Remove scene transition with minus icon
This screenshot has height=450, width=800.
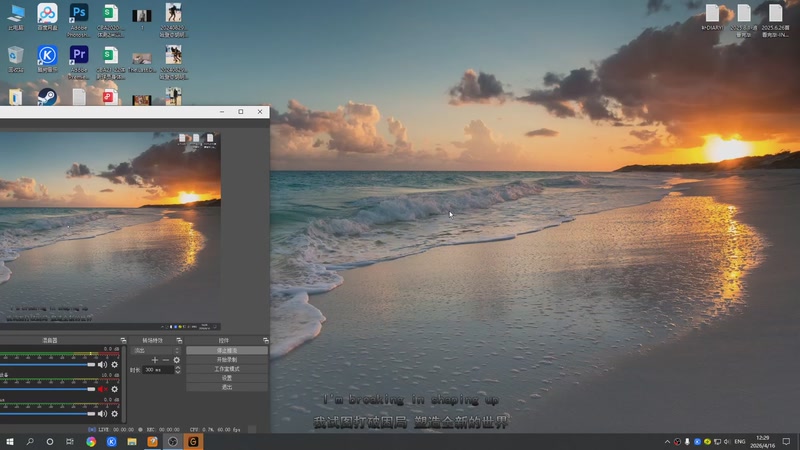[x=166, y=360]
